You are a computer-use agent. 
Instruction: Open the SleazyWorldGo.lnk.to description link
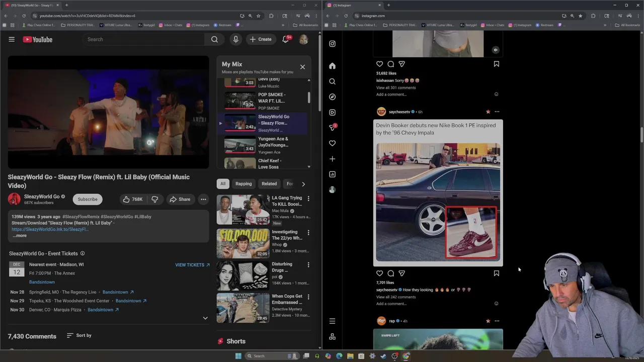coord(50,229)
